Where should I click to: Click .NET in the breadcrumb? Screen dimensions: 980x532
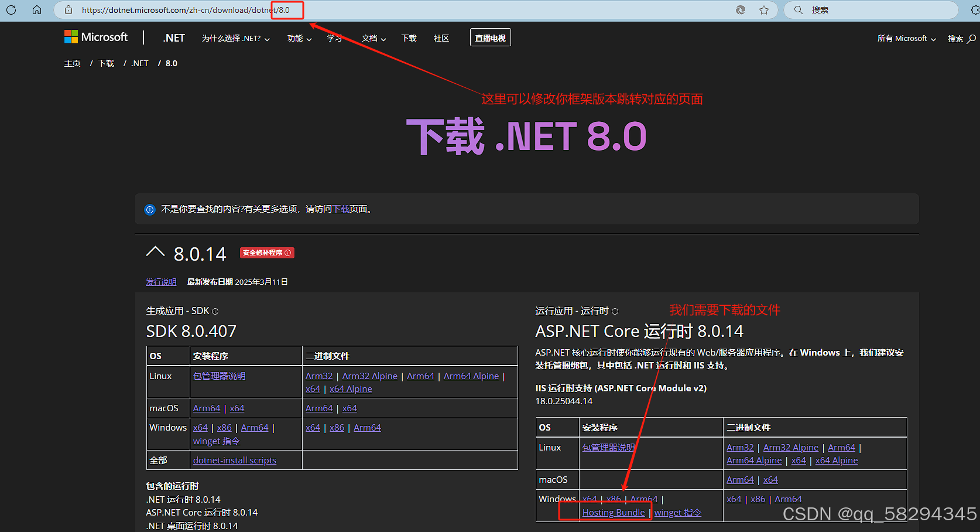click(x=140, y=63)
